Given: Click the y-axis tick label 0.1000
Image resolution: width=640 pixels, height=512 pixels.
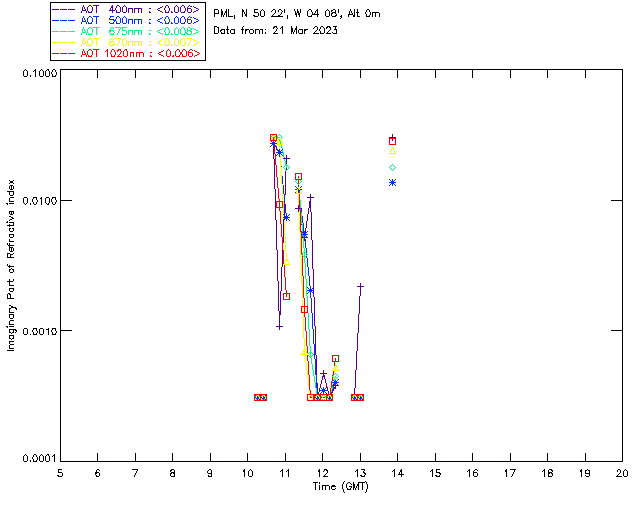Looking at the screenshot, I should [x=39, y=73].
